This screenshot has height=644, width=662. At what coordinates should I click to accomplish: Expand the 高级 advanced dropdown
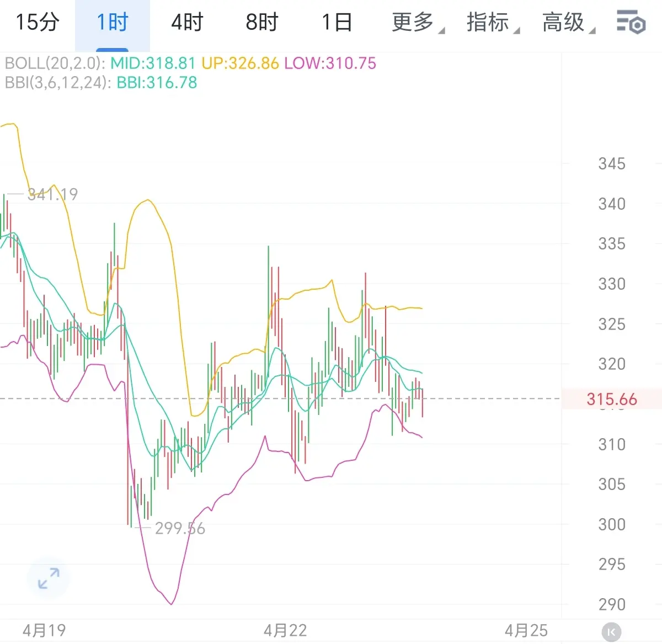coord(568,23)
